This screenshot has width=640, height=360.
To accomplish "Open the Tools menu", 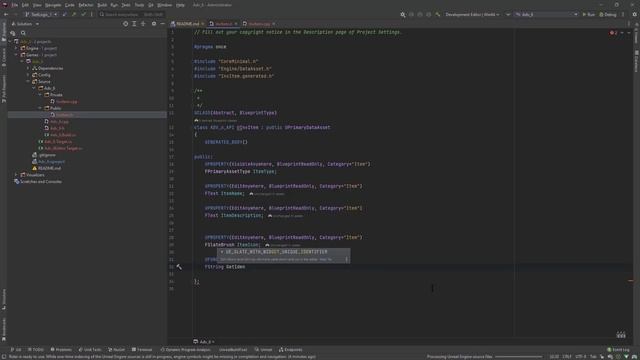I will (x=139, y=5).
